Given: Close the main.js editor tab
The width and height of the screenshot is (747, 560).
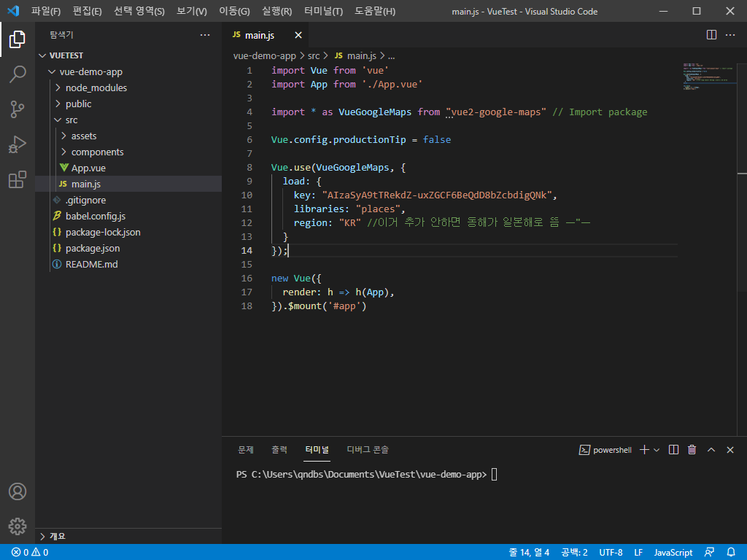Looking at the screenshot, I should click(x=298, y=35).
